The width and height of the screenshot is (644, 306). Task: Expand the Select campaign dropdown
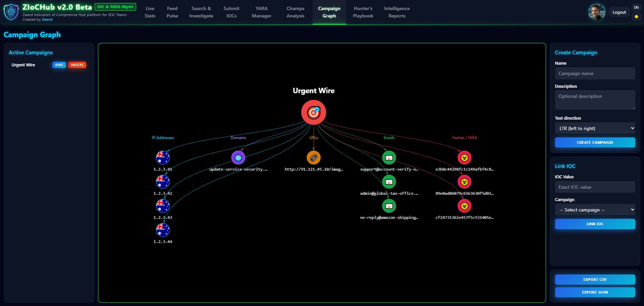pyautogui.click(x=595, y=210)
